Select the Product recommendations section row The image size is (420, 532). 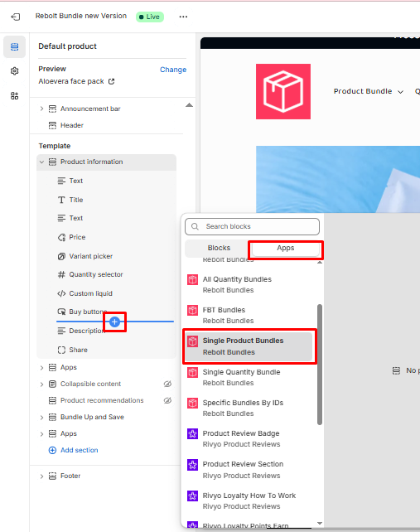point(107,400)
